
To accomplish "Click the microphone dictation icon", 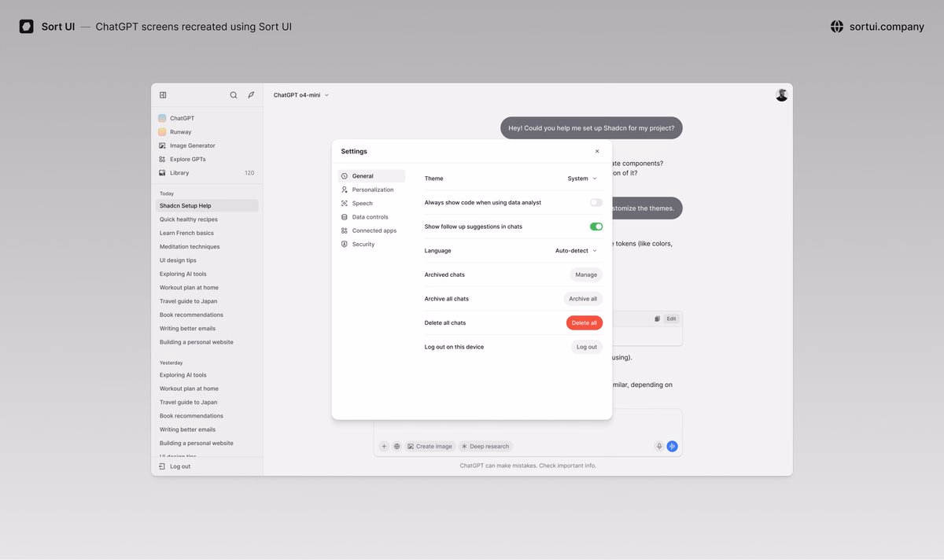I will pos(659,446).
